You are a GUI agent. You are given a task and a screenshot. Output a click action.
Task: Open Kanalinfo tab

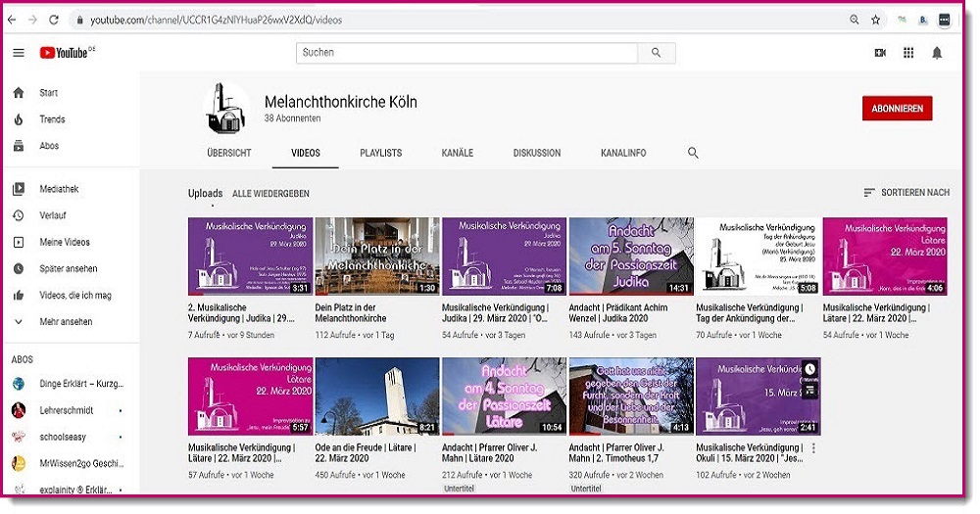pyautogui.click(x=623, y=153)
